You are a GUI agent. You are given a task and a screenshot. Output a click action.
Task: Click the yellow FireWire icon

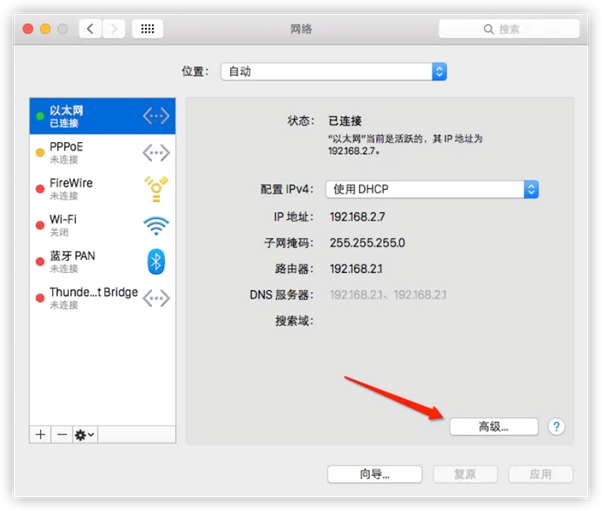point(156,189)
